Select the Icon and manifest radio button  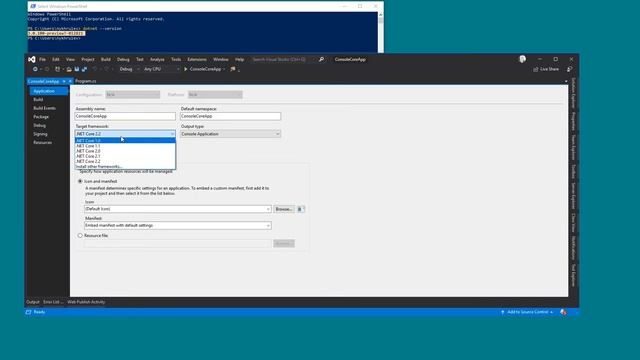(80, 181)
